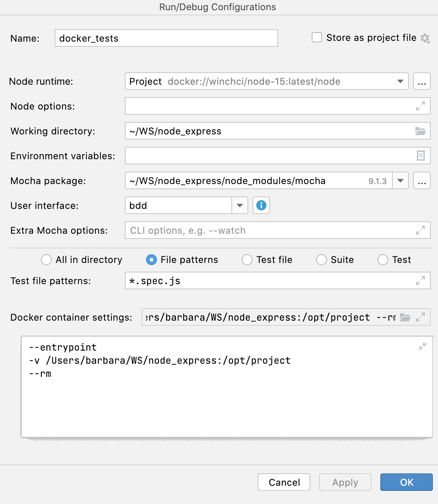Viewport: 438px width, 504px height.
Task: Enable the Store as project file checkbox
Action: 316,37
